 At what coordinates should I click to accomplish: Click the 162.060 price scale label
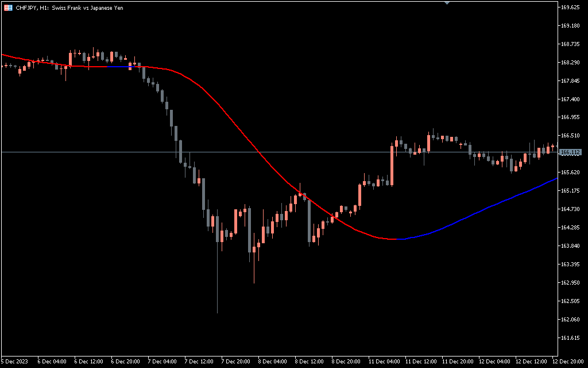(x=570, y=320)
